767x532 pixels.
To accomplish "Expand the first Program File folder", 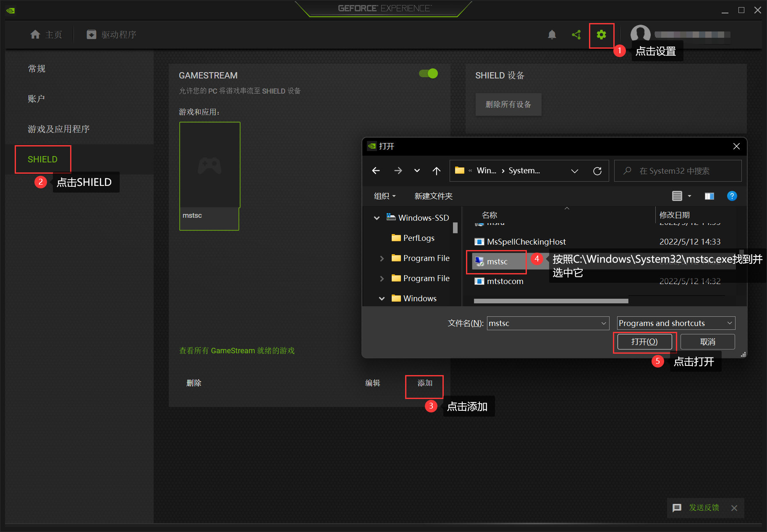I will click(382, 258).
